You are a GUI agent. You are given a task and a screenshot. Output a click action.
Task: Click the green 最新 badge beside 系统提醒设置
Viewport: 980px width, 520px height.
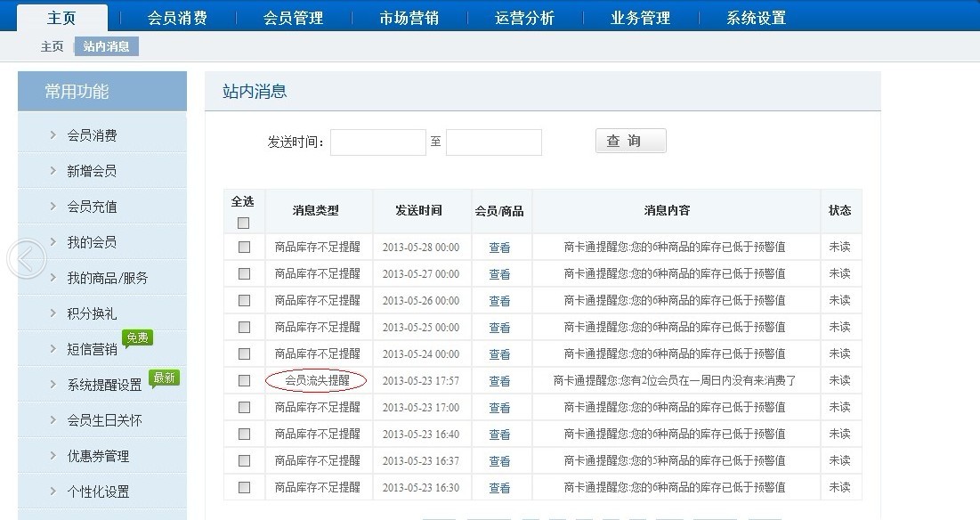(x=164, y=378)
